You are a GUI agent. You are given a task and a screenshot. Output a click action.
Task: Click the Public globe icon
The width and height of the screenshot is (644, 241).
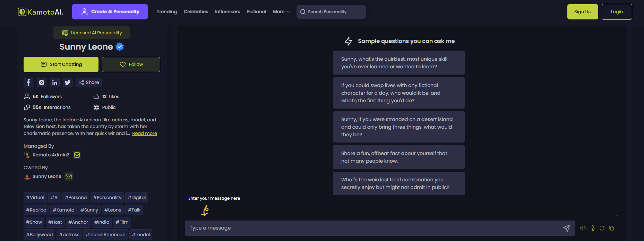click(x=96, y=107)
